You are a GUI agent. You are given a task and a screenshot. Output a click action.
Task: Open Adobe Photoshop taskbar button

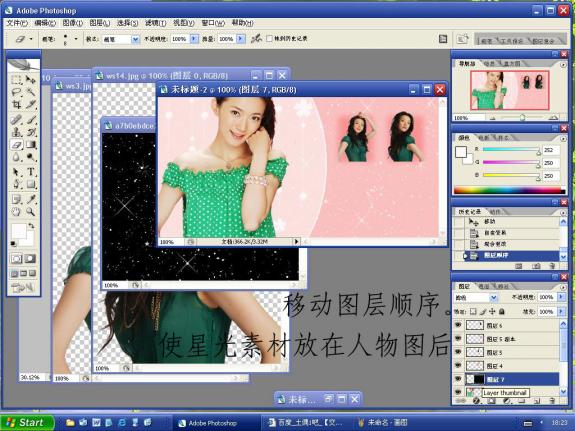tap(215, 423)
